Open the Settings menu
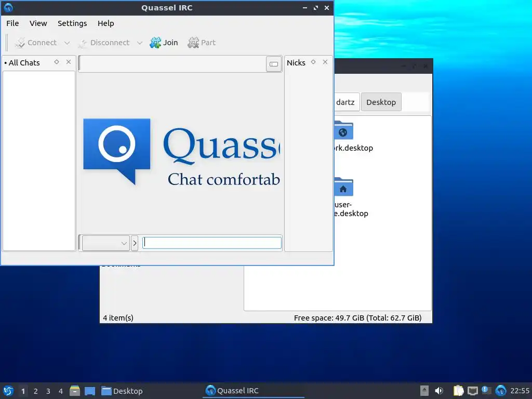The height and width of the screenshot is (399, 532). [72, 23]
